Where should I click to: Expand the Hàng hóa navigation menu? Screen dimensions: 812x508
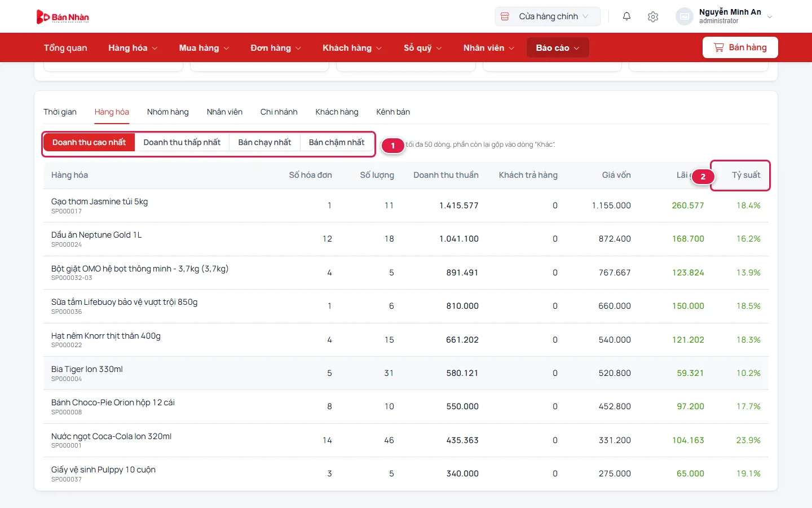[x=133, y=48]
